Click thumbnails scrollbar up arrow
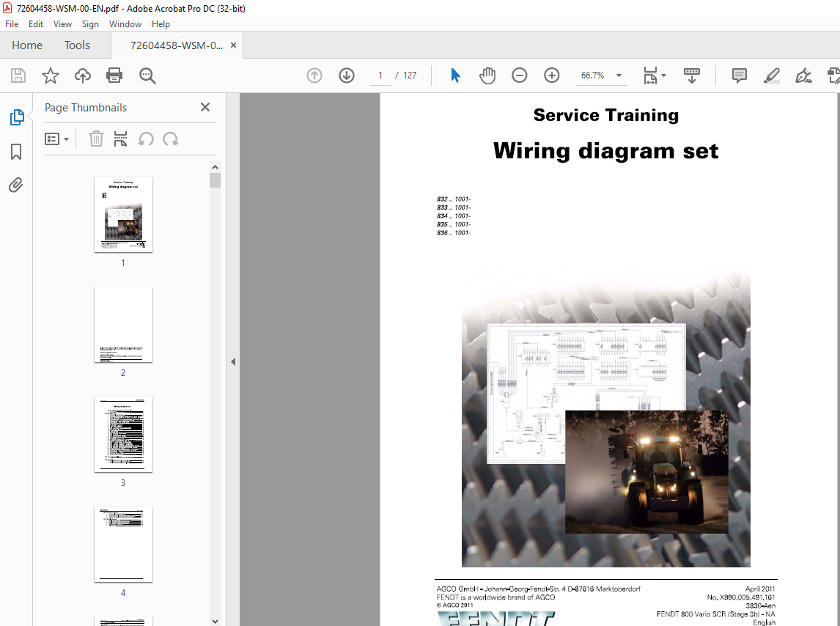The height and width of the screenshot is (626, 840). tap(215, 167)
